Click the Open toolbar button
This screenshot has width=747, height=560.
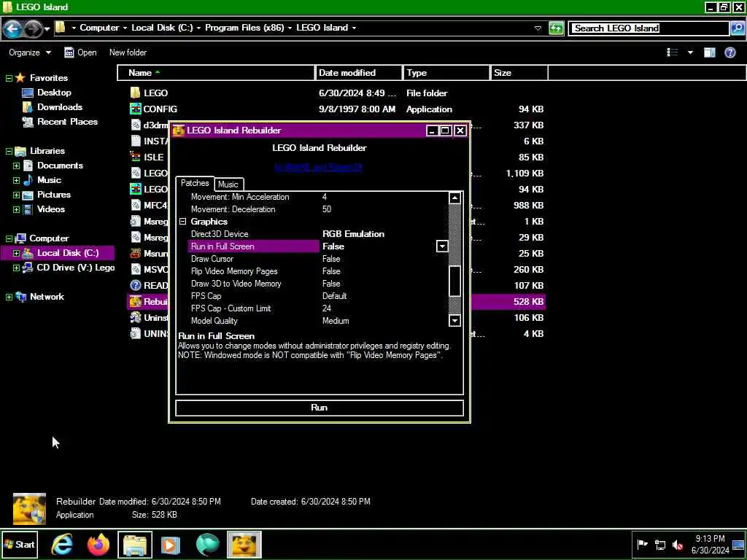pos(80,52)
